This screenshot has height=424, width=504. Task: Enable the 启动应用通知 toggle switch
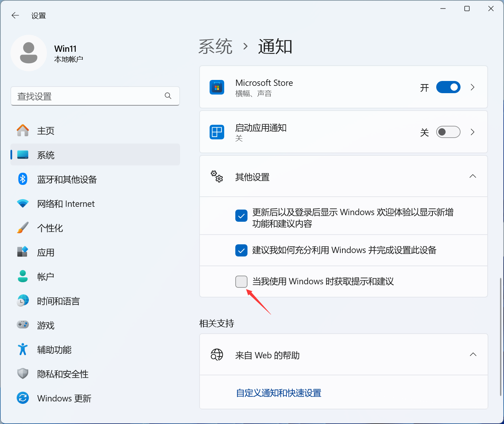pos(448,132)
